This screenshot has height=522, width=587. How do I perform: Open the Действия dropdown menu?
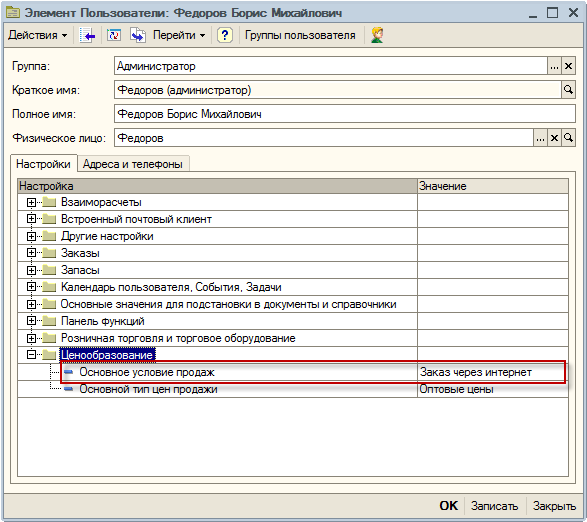pyautogui.click(x=37, y=36)
